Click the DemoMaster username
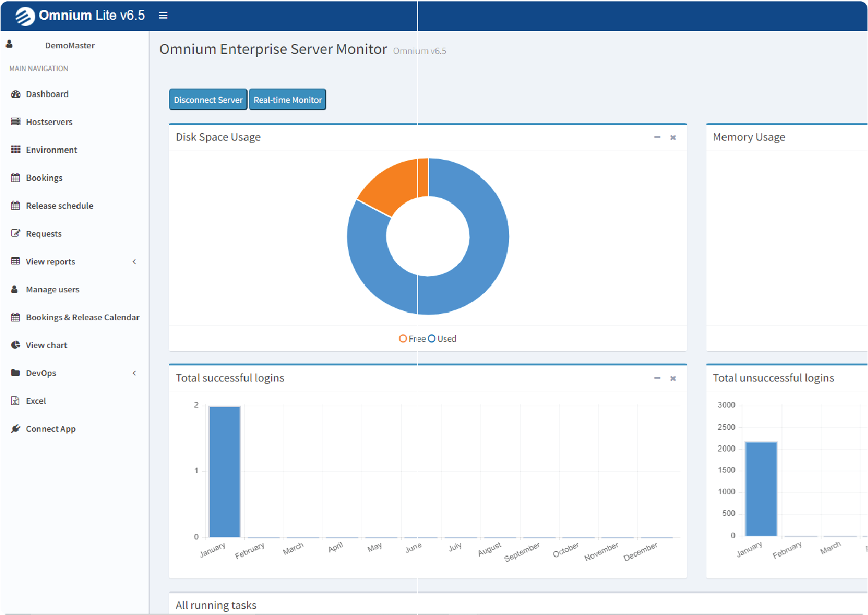This screenshot has width=868, height=615. pos(70,46)
